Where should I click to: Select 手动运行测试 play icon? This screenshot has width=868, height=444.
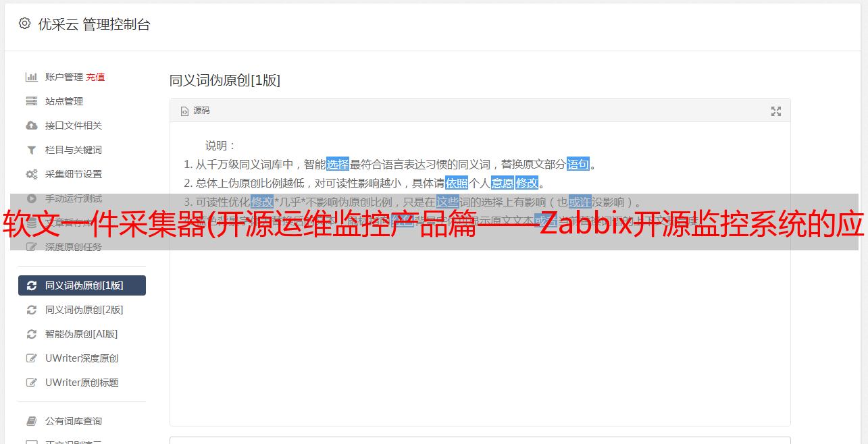31,198
